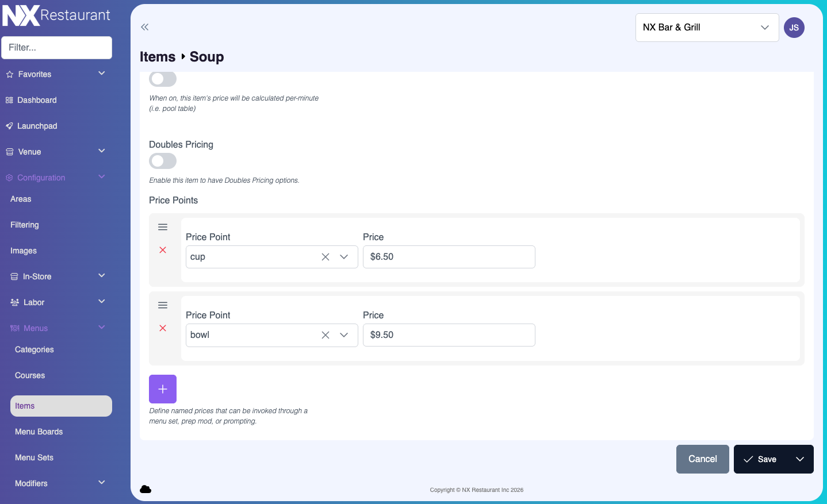Clear the cup price point selection
827x504 pixels.
pyautogui.click(x=326, y=257)
